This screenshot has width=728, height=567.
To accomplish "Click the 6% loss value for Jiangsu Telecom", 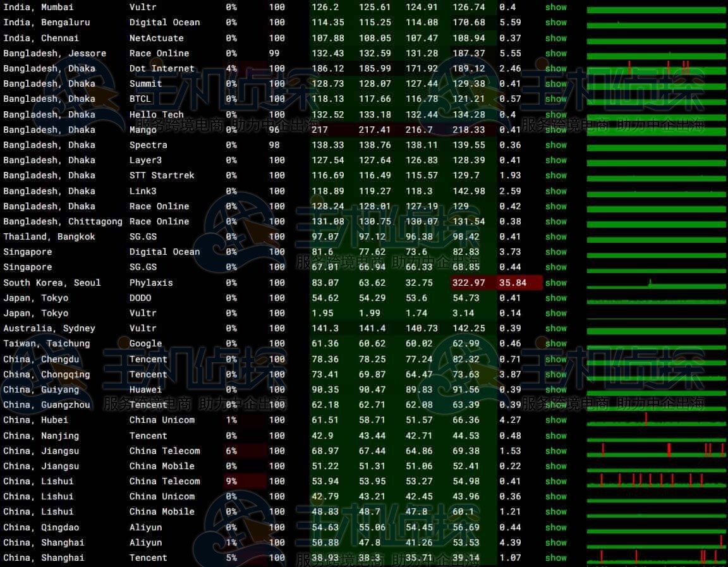I will click(x=231, y=451).
